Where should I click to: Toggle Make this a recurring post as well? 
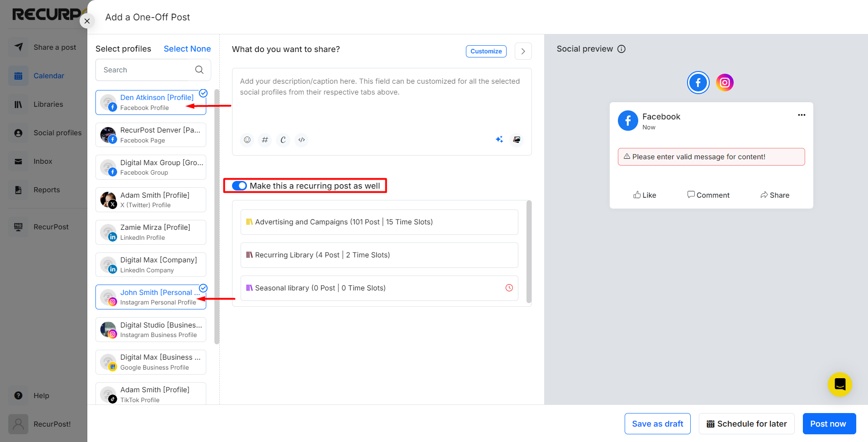[239, 185]
